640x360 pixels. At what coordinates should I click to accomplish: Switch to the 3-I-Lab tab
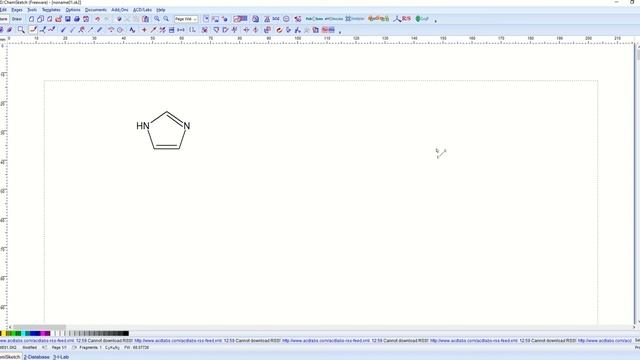point(61,357)
